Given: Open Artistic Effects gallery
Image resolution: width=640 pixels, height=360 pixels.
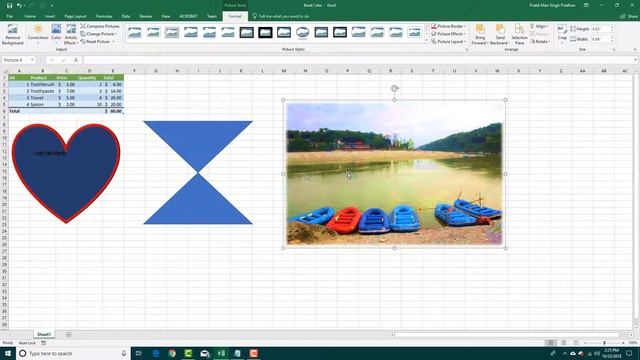Looking at the screenshot, I should [71, 34].
